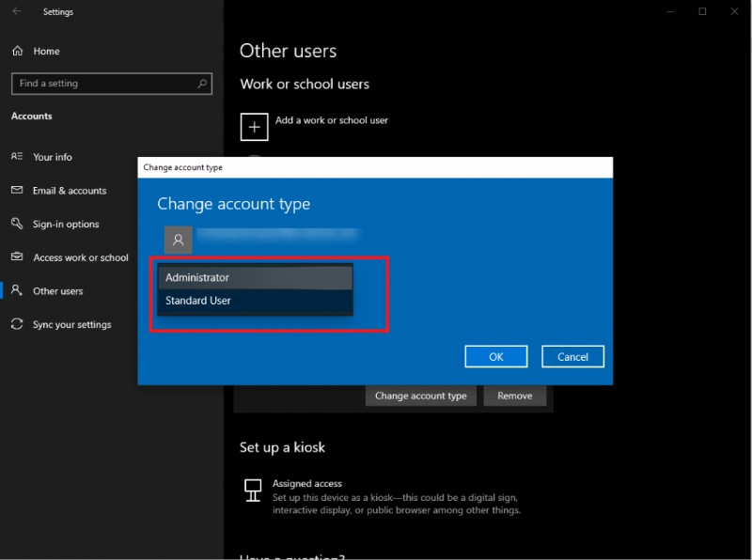Image resolution: width=752 pixels, height=560 pixels.
Task: Click the Assigned access kiosk icon
Action: [254, 490]
